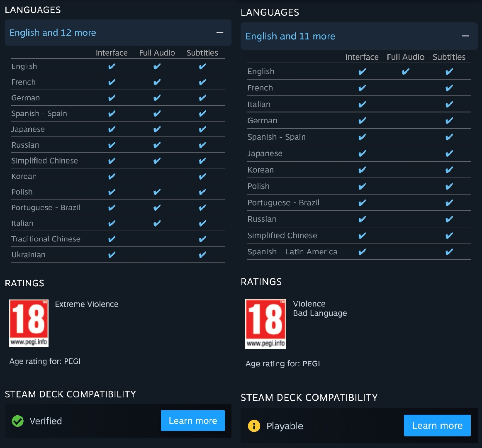Viewport: 482px width, 448px height.
Task: Click the Simplified Chinese Full Audio checkmark
Action: pos(157,161)
